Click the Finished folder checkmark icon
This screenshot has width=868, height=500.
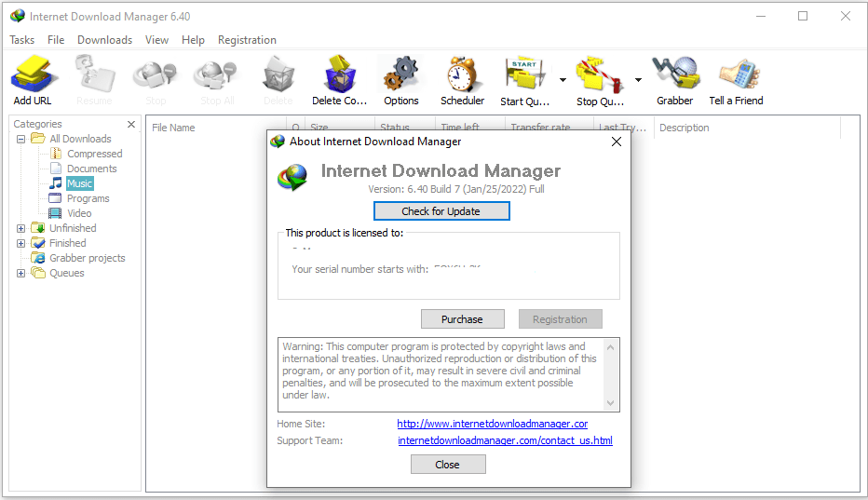(38, 242)
